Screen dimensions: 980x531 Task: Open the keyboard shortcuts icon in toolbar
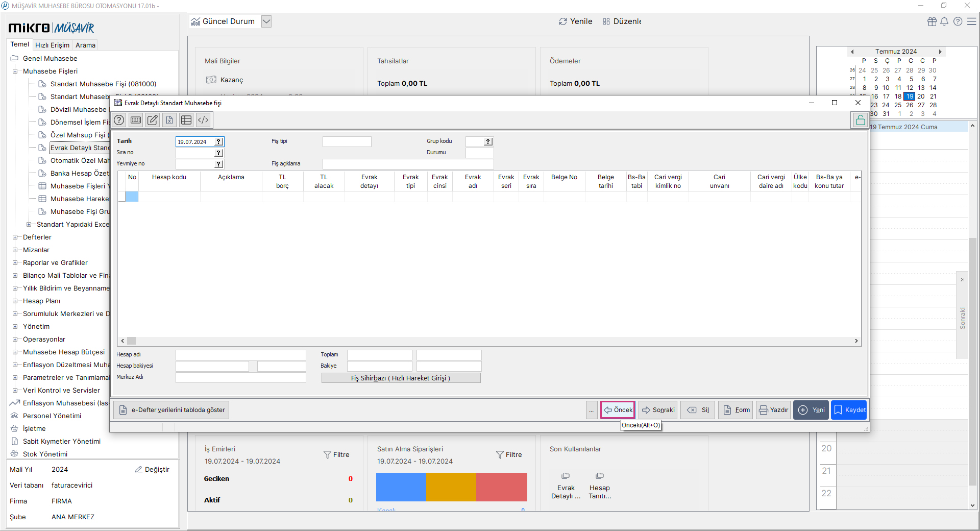[136, 120]
